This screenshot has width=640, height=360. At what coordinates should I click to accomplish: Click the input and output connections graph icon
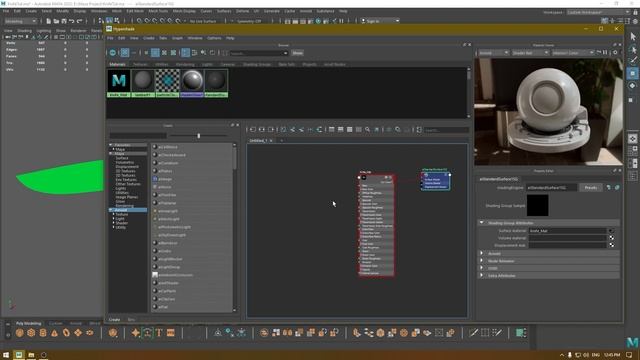pos(262,129)
